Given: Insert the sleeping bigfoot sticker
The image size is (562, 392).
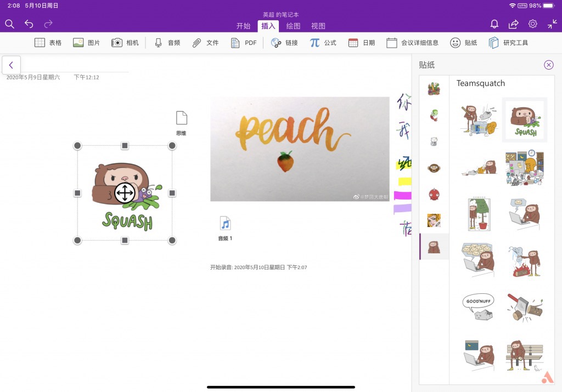Looking at the screenshot, I should coord(479,168).
